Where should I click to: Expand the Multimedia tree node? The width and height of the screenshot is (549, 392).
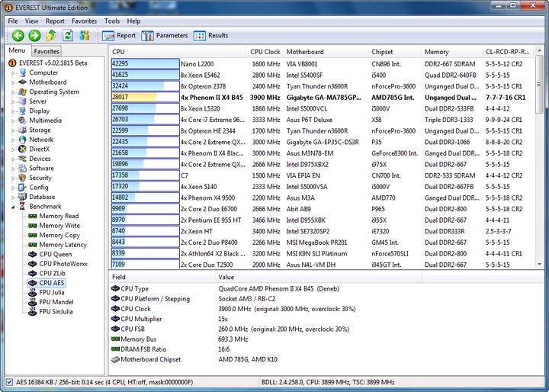coord(13,120)
